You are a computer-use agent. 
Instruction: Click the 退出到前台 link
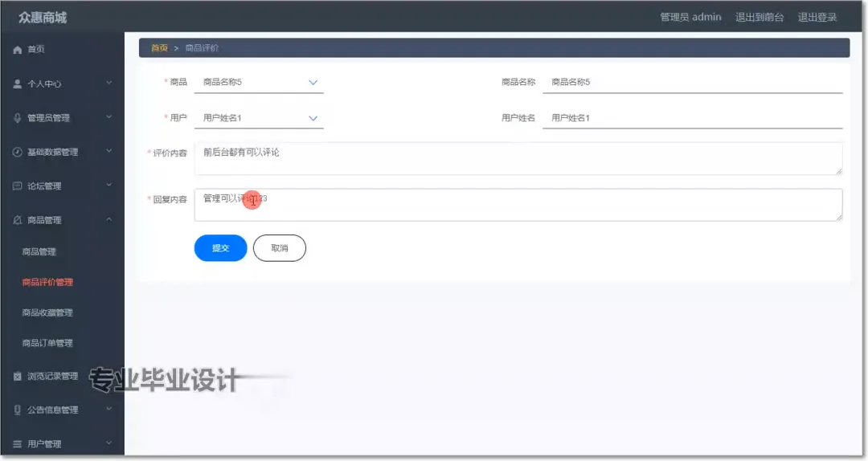click(759, 17)
